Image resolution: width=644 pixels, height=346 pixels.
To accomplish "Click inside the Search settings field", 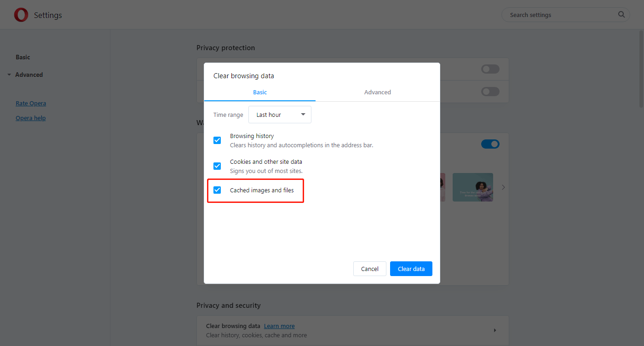I will 552,14.
